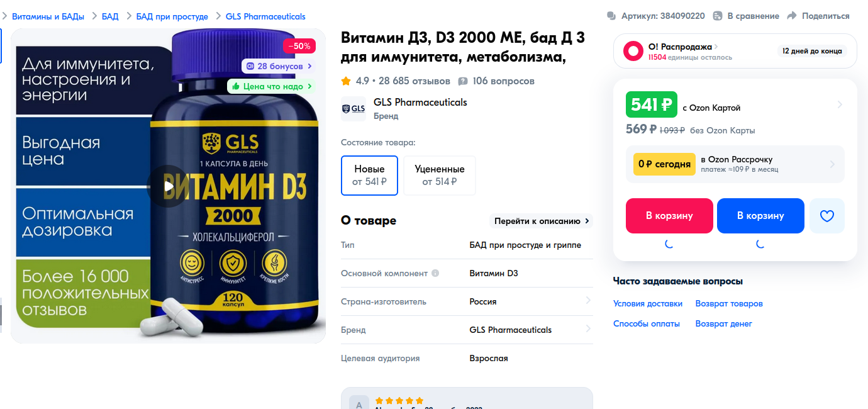Image resolution: width=868 pixels, height=409 pixels.
Task: Select the Уцененные condition option
Action: click(440, 176)
